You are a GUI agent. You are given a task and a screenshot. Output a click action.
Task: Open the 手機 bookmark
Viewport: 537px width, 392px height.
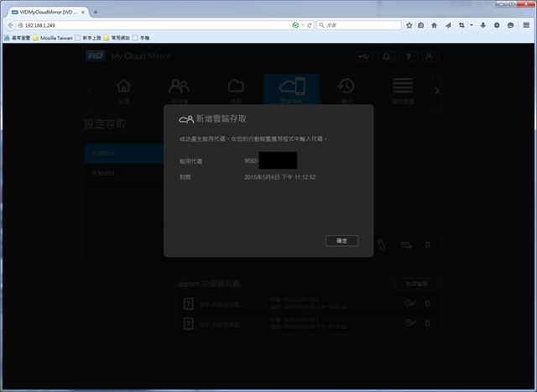[142, 38]
